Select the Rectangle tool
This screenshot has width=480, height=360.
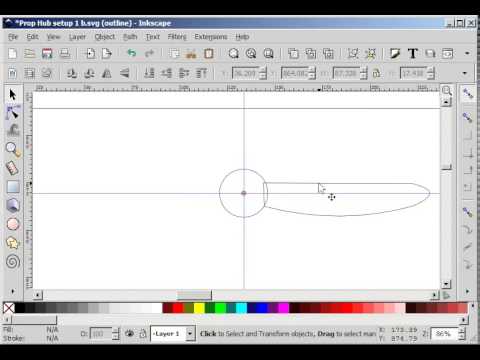click(x=13, y=187)
